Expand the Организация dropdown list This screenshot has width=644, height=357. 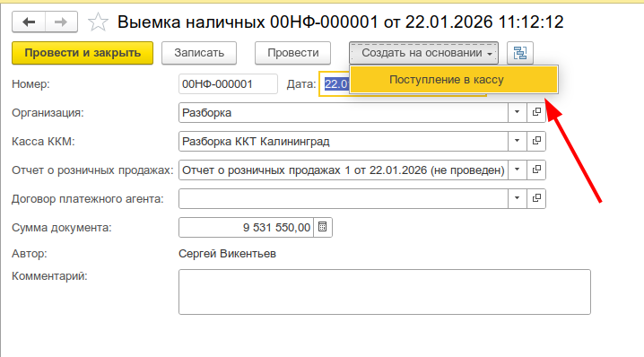point(518,112)
